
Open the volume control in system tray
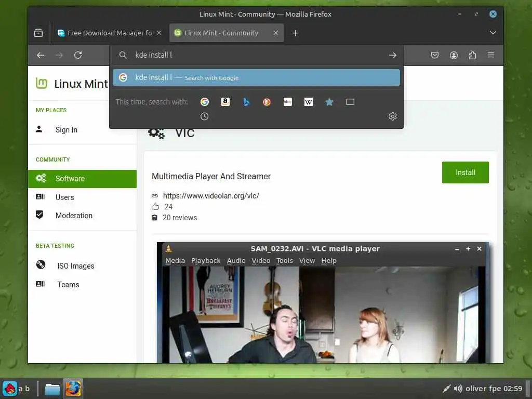pos(458,389)
